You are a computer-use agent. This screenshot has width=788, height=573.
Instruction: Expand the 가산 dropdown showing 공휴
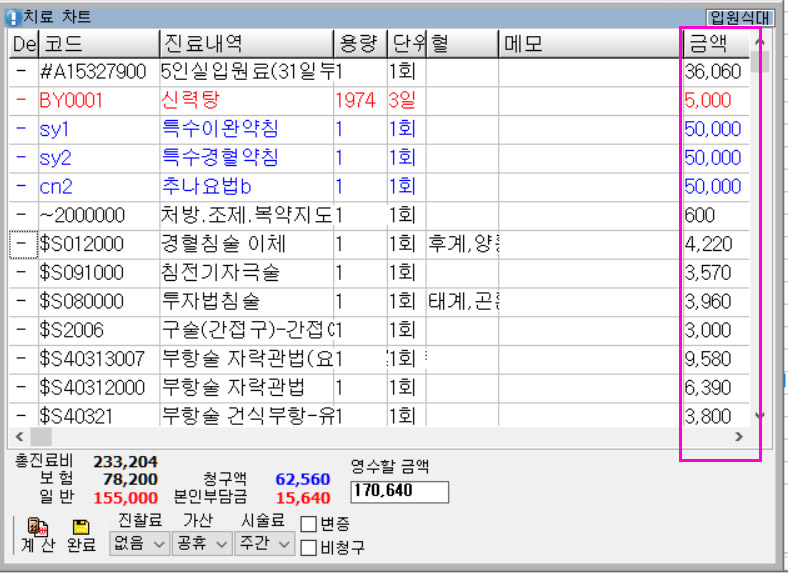pos(199,543)
